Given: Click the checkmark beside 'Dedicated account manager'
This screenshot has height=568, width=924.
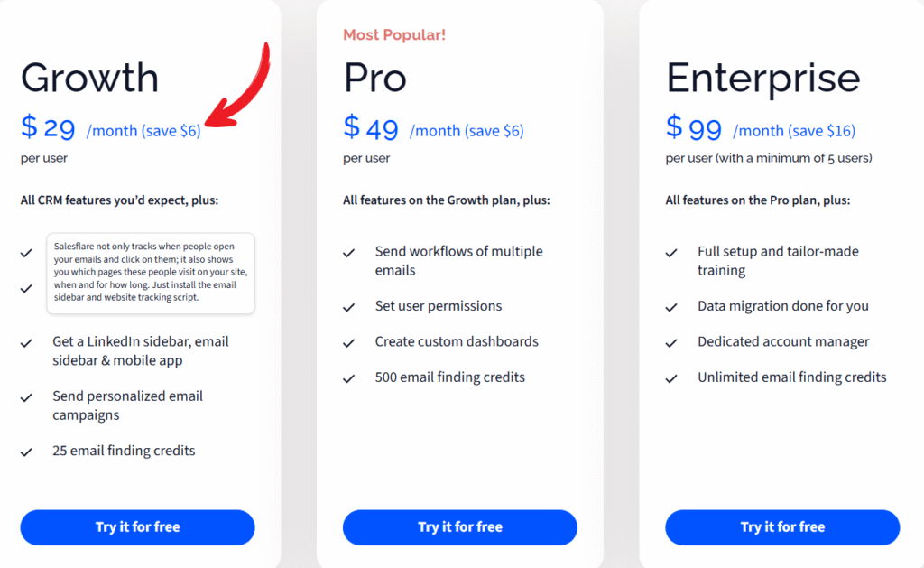Looking at the screenshot, I should click(671, 342).
